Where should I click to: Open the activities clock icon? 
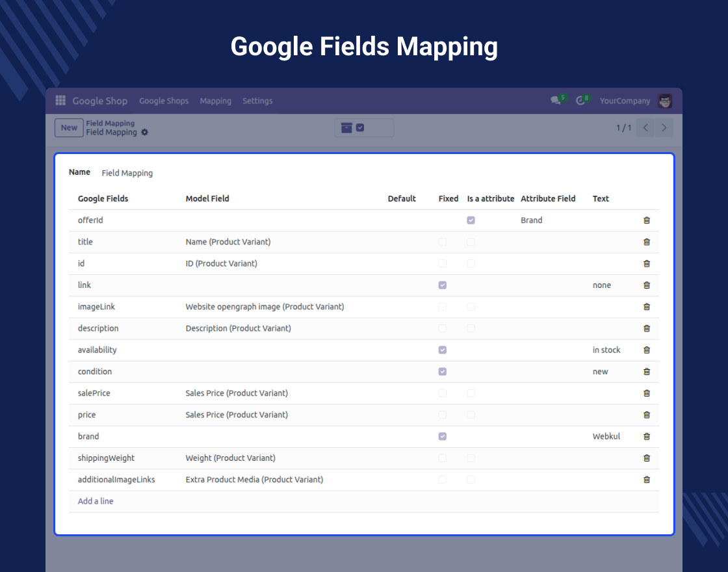click(580, 100)
